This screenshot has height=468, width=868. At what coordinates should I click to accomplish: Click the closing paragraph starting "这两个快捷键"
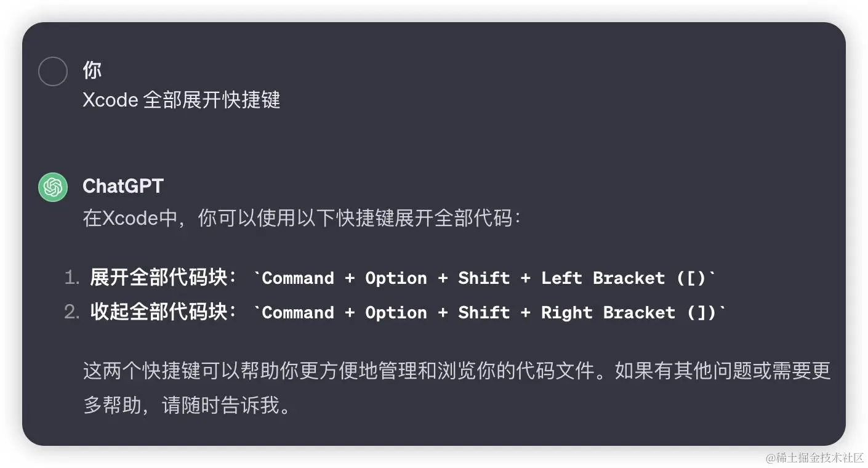tap(457, 388)
